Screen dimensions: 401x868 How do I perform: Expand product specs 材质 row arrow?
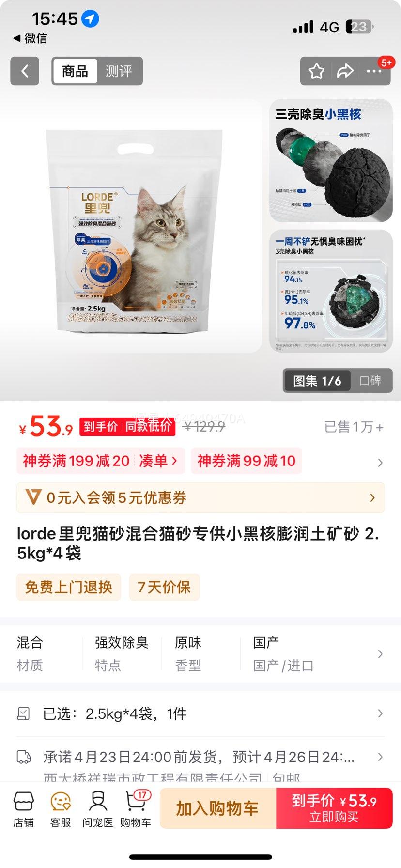coord(380,654)
